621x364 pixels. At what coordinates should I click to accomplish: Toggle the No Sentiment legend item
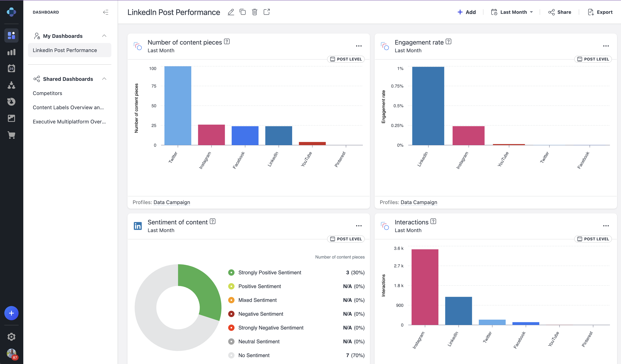click(254, 355)
